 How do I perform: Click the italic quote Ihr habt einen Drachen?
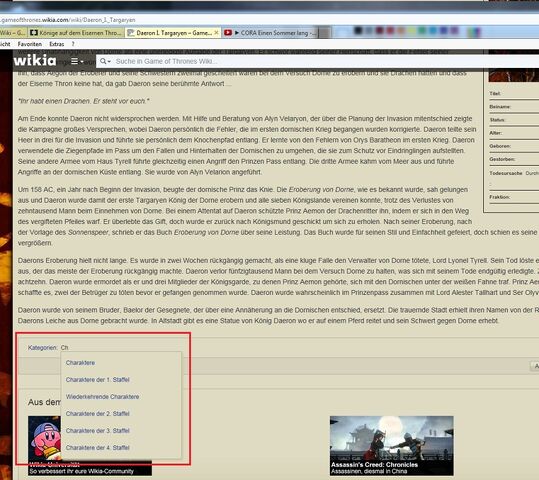pos(84,101)
